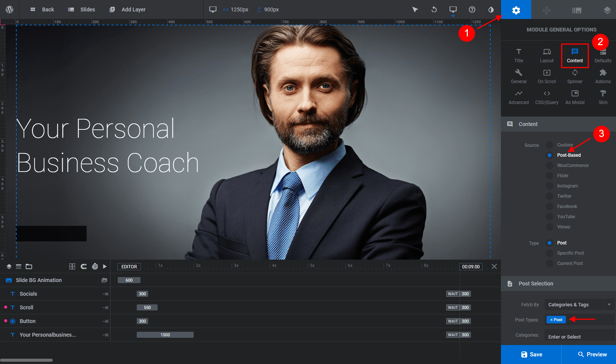Click the timeline layers stack icon
Viewport: 616px width, 364px height.
pyautogui.click(x=9, y=266)
